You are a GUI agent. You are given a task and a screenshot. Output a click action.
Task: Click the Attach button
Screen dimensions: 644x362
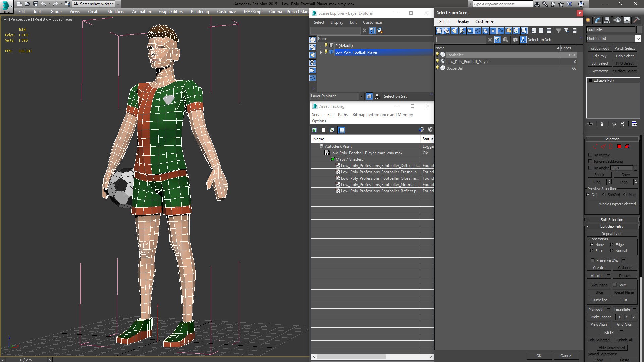point(596,276)
